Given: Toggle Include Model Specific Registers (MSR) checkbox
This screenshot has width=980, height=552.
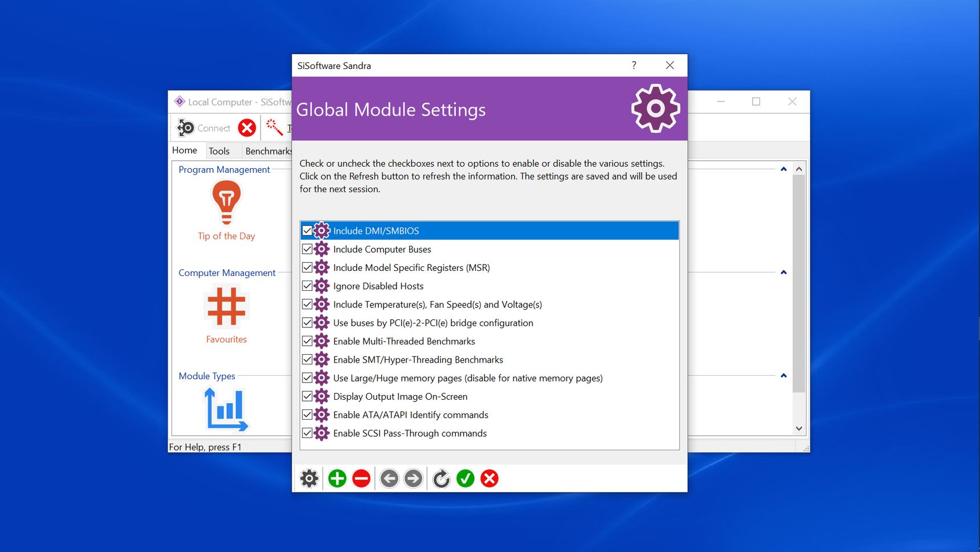Looking at the screenshot, I should (307, 267).
